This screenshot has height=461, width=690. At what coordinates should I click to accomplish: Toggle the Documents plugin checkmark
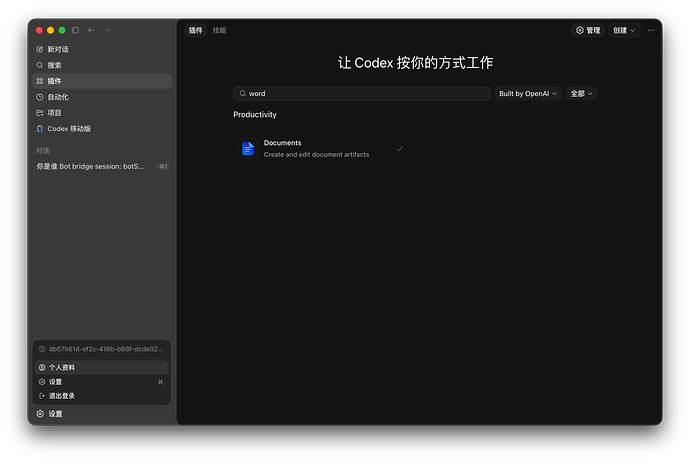click(400, 149)
